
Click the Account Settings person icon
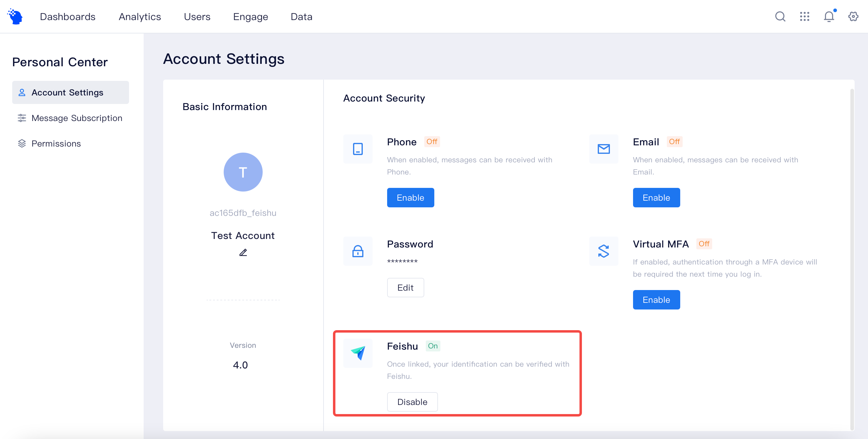pos(22,92)
